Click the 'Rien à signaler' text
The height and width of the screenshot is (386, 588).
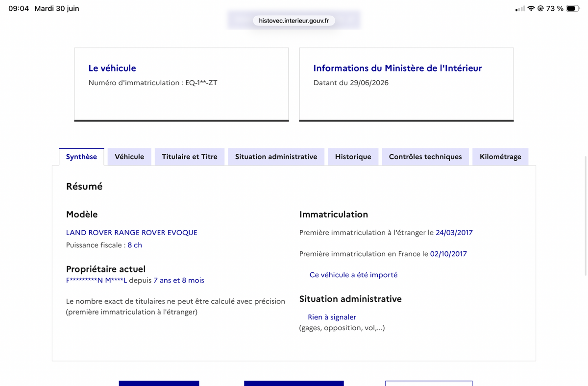click(332, 317)
